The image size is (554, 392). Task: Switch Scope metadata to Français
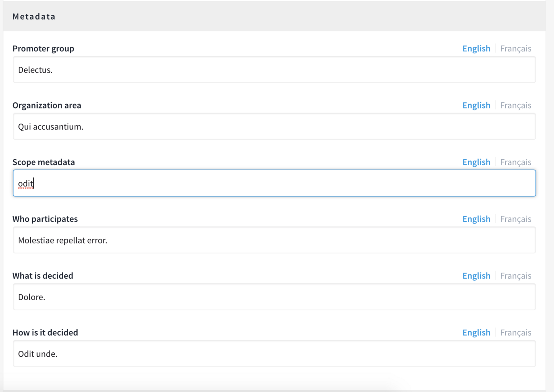[x=515, y=162]
